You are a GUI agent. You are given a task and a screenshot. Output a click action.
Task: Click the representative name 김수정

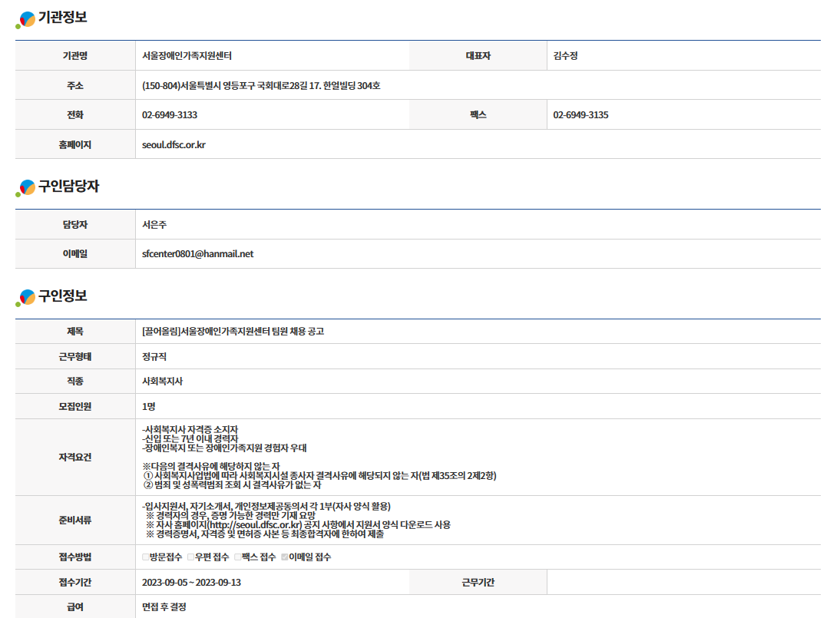tap(566, 56)
